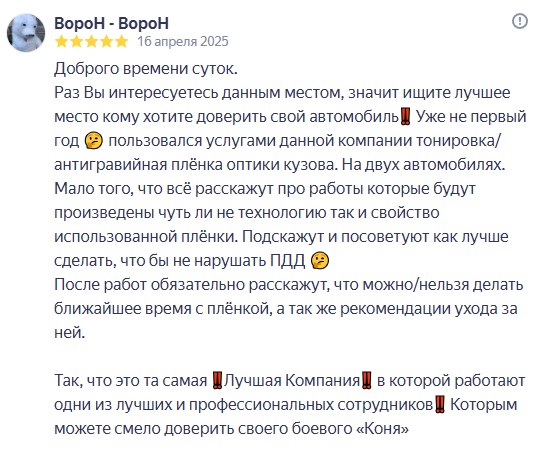Click the phrase Лучшая Компания

(292, 381)
